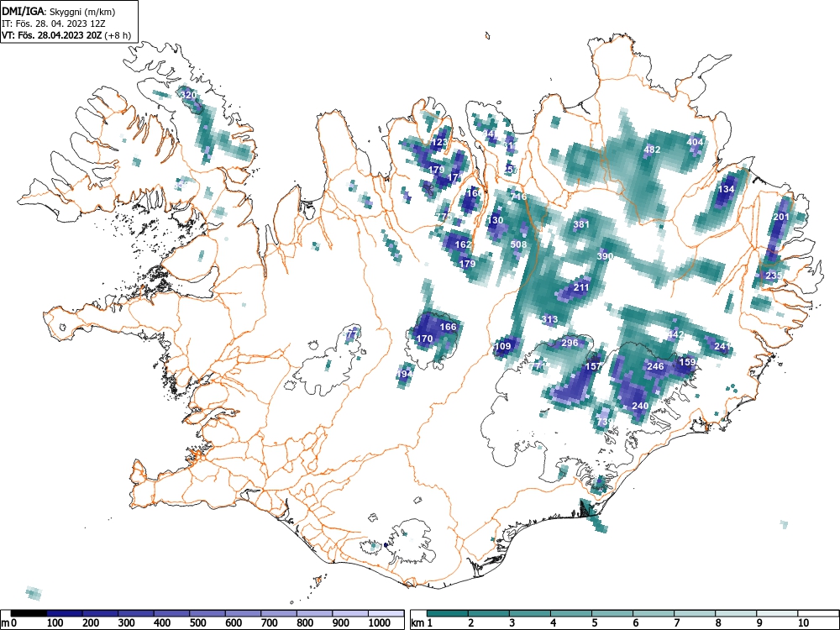840x630 pixels.
Task: Click the dark teal swatch between 1 and 2 km
Action: click(x=448, y=613)
